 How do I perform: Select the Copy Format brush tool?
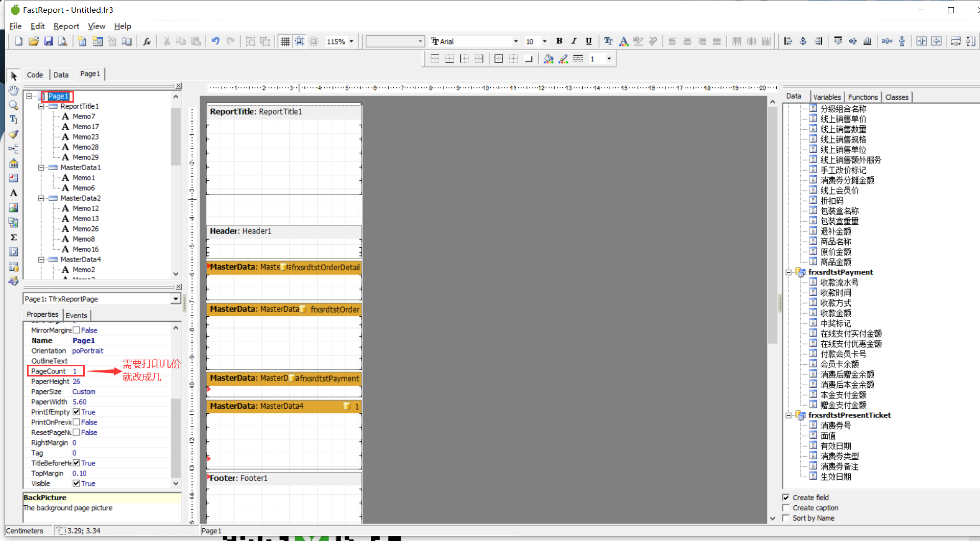(x=14, y=134)
